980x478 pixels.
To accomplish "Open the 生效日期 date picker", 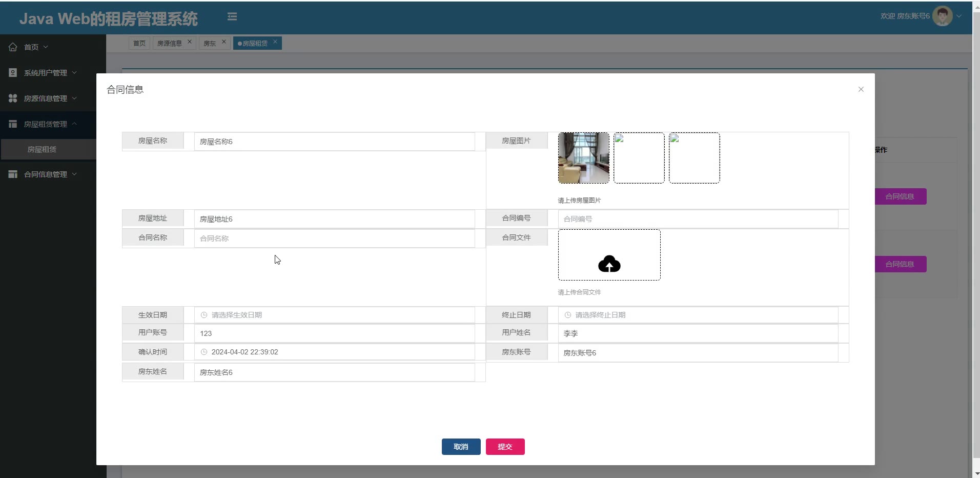I will pyautogui.click(x=334, y=315).
